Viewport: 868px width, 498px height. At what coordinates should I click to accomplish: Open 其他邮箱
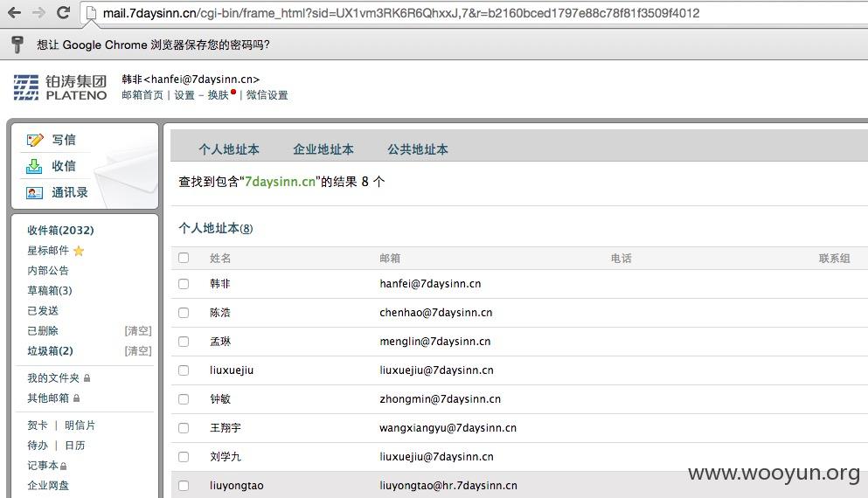click(x=48, y=398)
